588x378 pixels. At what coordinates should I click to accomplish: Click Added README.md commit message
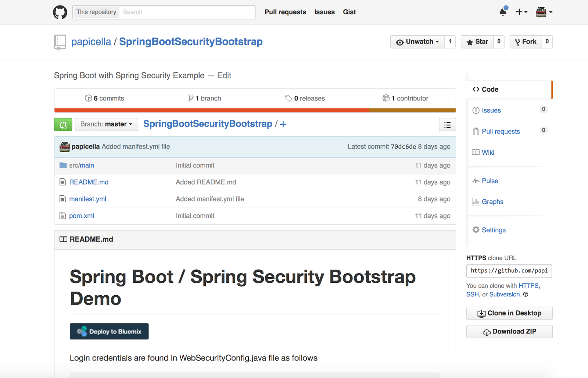coord(206,182)
